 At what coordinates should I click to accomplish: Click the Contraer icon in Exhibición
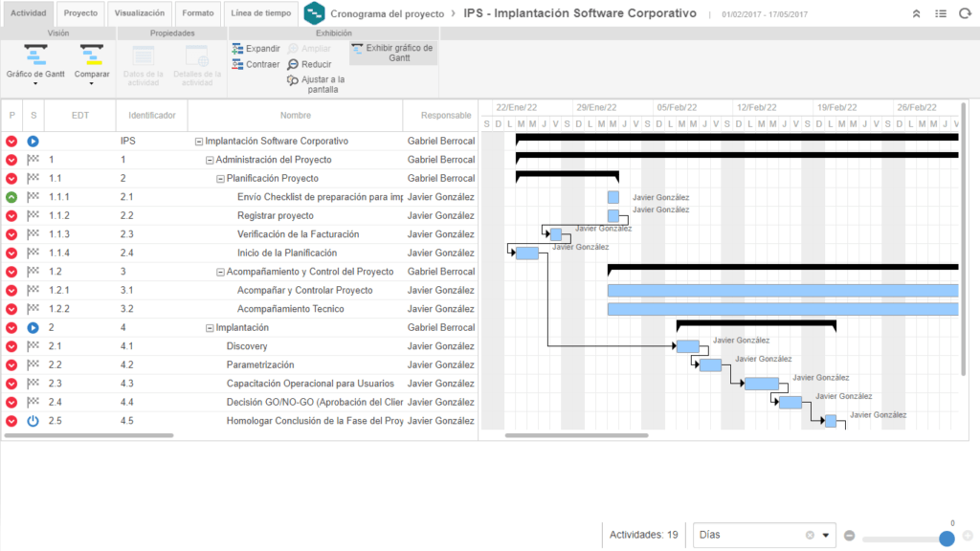pyautogui.click(x=238, y=64)
